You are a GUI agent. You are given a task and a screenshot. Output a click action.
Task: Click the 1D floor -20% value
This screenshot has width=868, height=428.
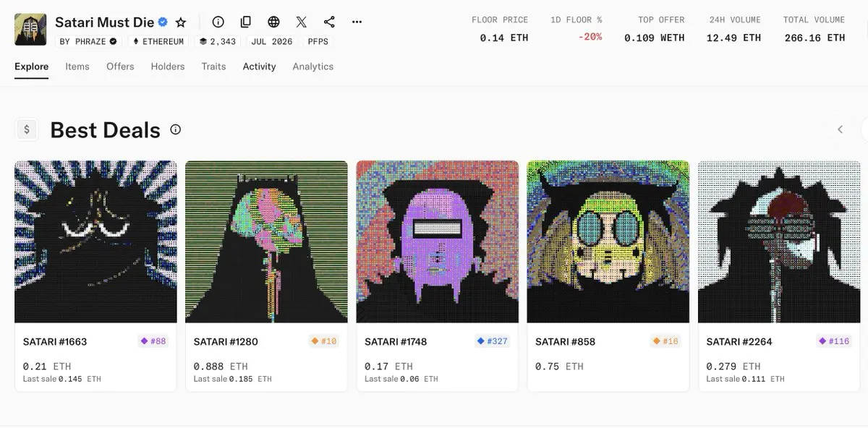[590, 37]
